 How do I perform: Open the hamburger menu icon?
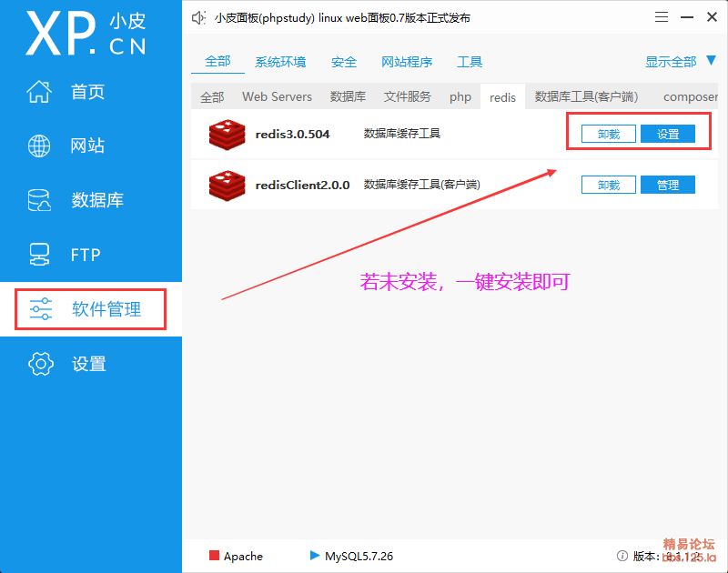[662, 17]
